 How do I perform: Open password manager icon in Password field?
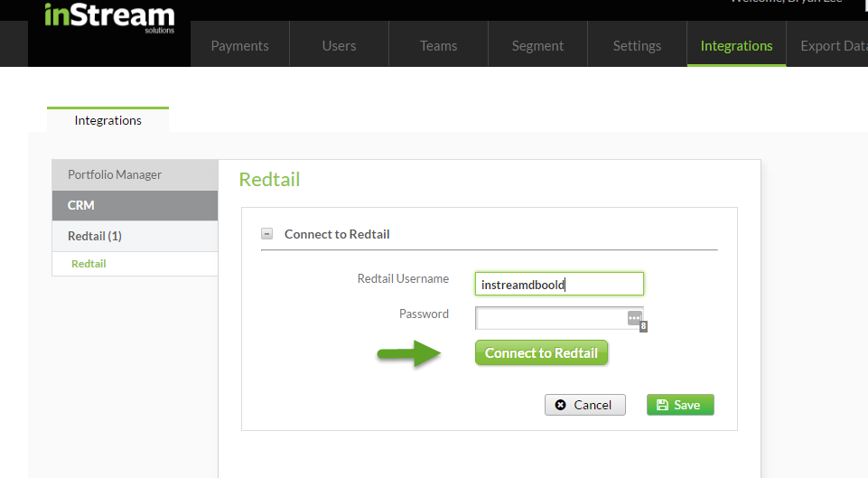click(x=634, y=318)
